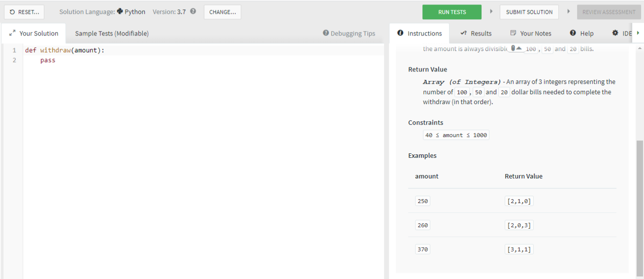Switch to the Your Solution tab
Screen dimensions: 644x279
point(33,34)
